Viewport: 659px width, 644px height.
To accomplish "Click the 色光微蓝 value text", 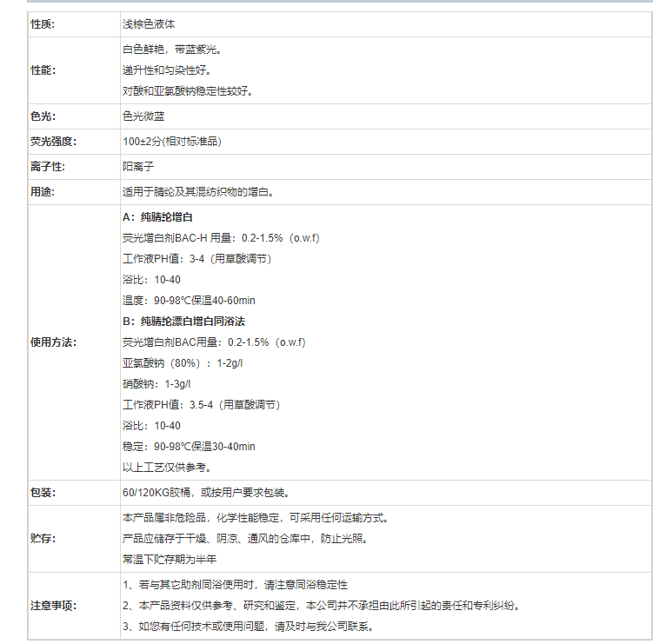I will pyautogui.click(x=143, y=116).
